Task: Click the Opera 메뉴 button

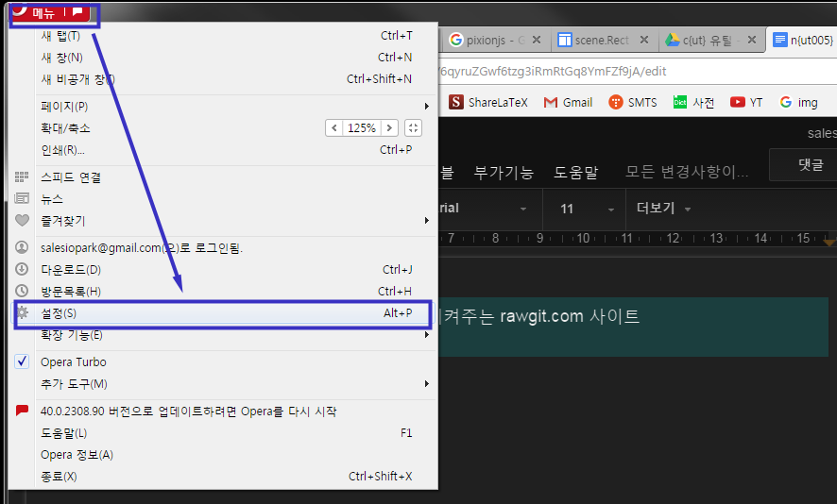Action: (51, 11)
